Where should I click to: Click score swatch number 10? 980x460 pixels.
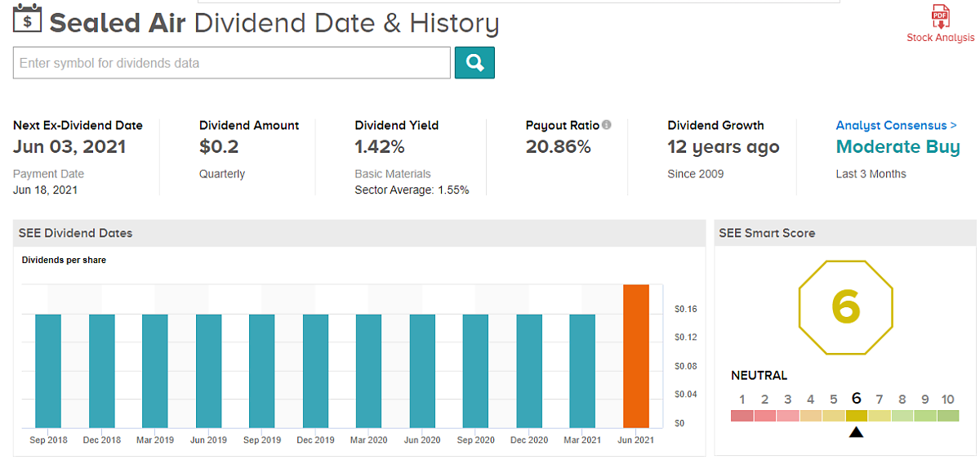(x=948, y=415)
